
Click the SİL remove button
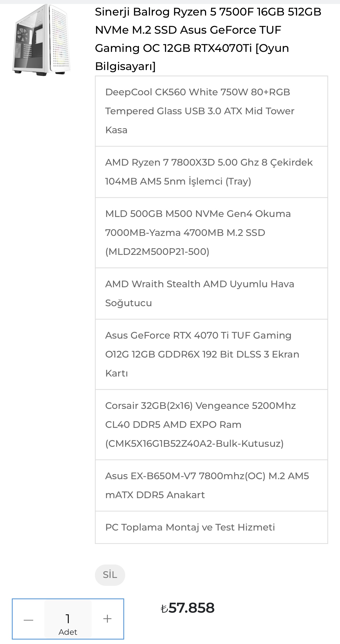(110, 575)
